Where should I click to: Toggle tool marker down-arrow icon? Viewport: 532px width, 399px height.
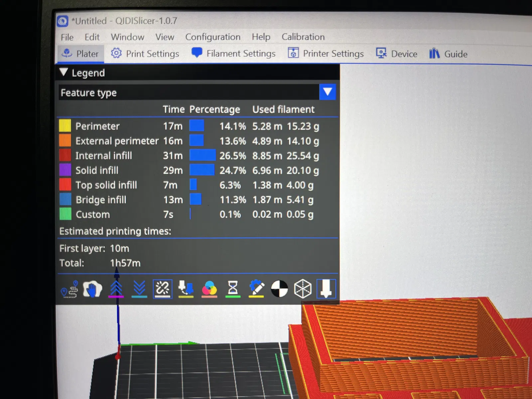click(x=326, y=289)
